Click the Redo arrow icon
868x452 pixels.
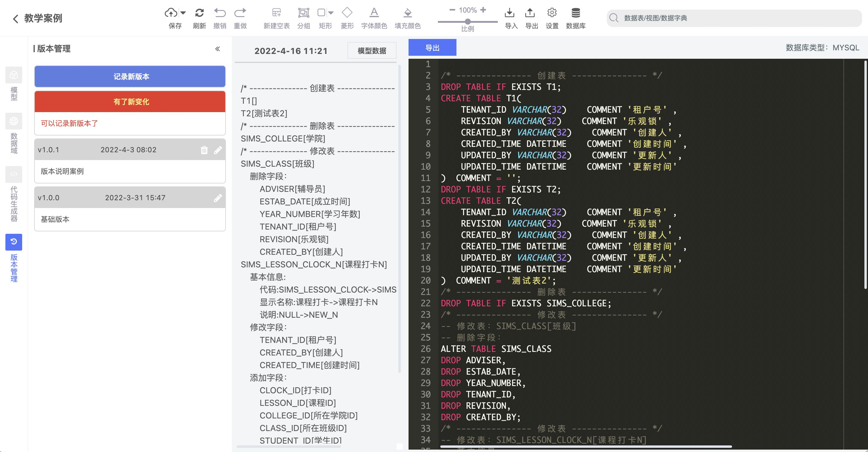pyautogui.click(x=240, y=13)
